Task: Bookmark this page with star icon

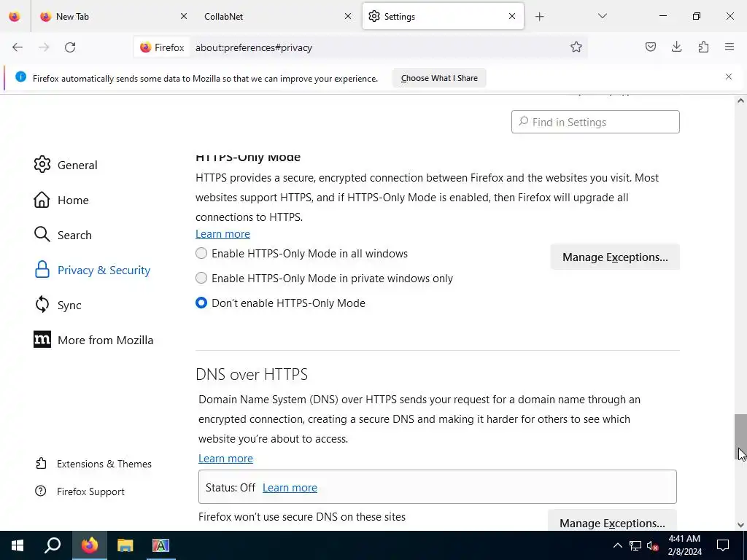Action: [x=576, y=47]
